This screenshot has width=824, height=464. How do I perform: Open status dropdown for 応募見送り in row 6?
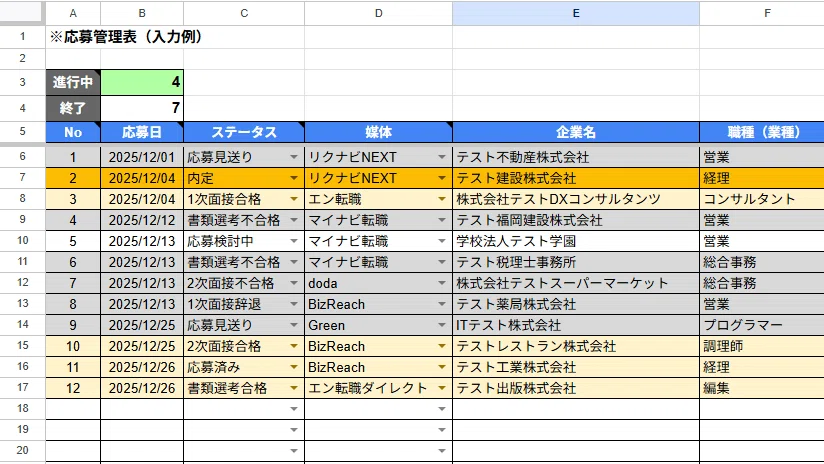pos(294,157)
